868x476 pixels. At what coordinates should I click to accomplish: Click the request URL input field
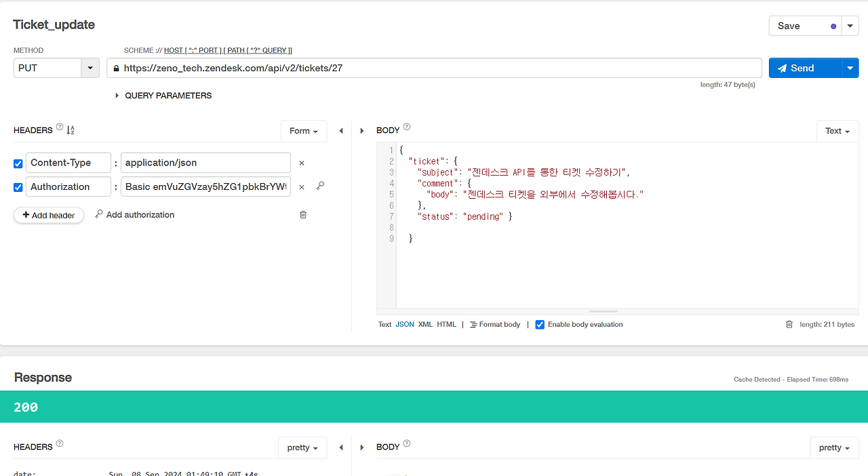pyautogui.click(x=434, y=68)
